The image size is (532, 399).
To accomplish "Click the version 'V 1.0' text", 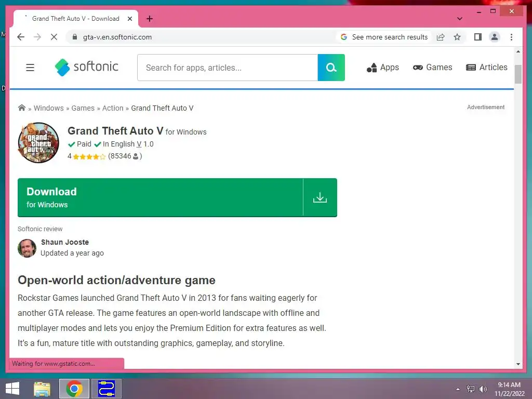I will pos(145,144).
